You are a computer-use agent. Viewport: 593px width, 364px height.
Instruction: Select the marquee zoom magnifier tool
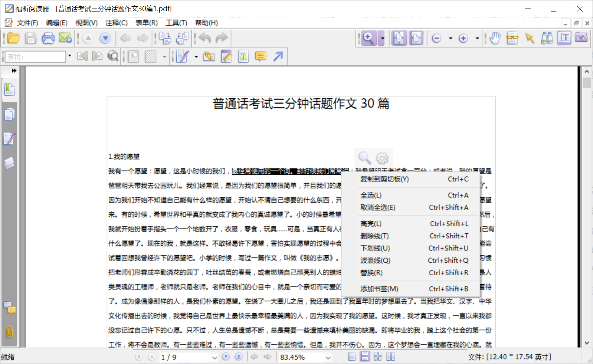[x=368, y=38]
